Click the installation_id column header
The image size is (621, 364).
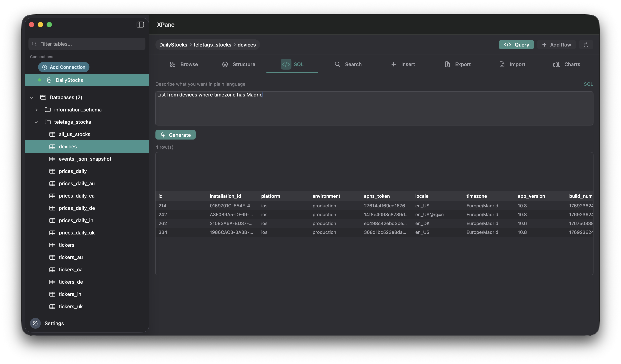pyautogui.click(x=225, y=196)
